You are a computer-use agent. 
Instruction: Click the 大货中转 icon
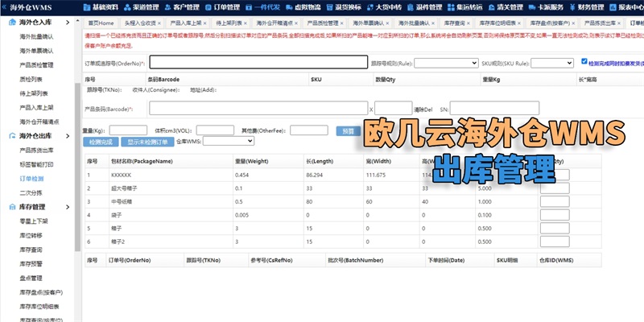click(x=369, y=7)
